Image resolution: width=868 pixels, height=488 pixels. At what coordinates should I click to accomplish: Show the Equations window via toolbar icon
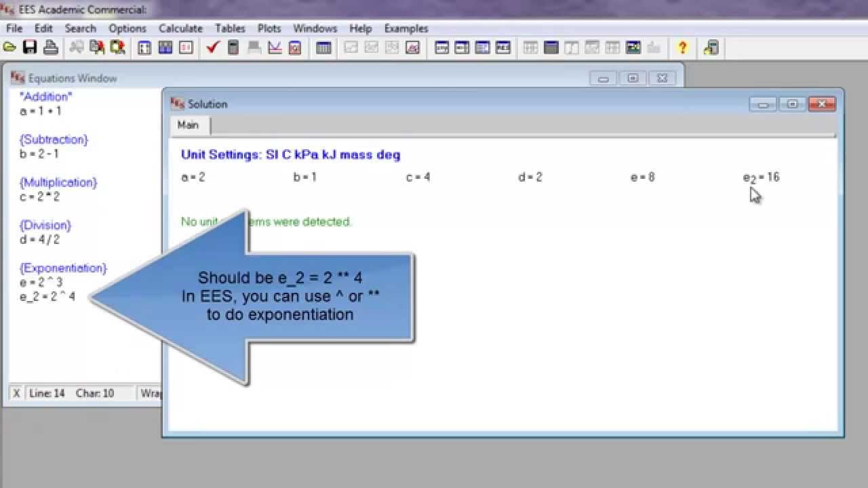click(x=442, y=47)
